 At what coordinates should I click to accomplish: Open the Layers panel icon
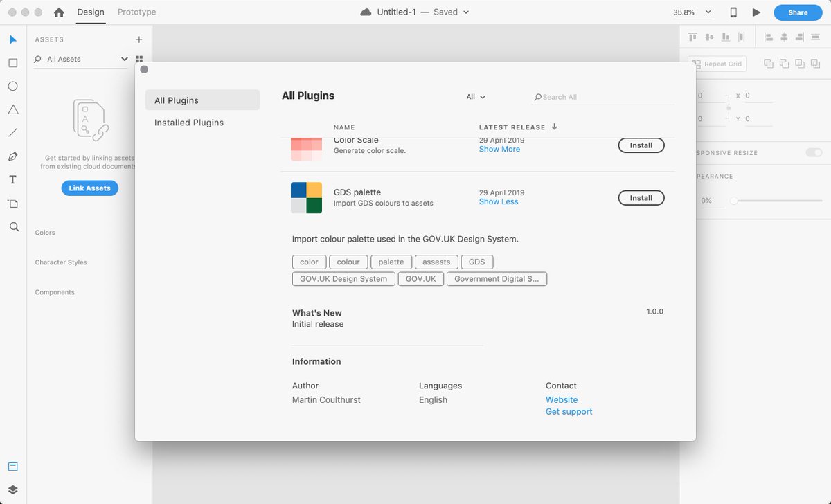[12, 490]
